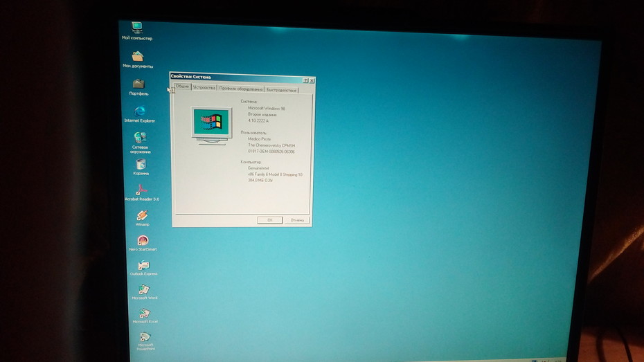The image size is (644, 362).
Task: Click The Chemerovetsky CPMSH text
Action: (x=271, y=145)
